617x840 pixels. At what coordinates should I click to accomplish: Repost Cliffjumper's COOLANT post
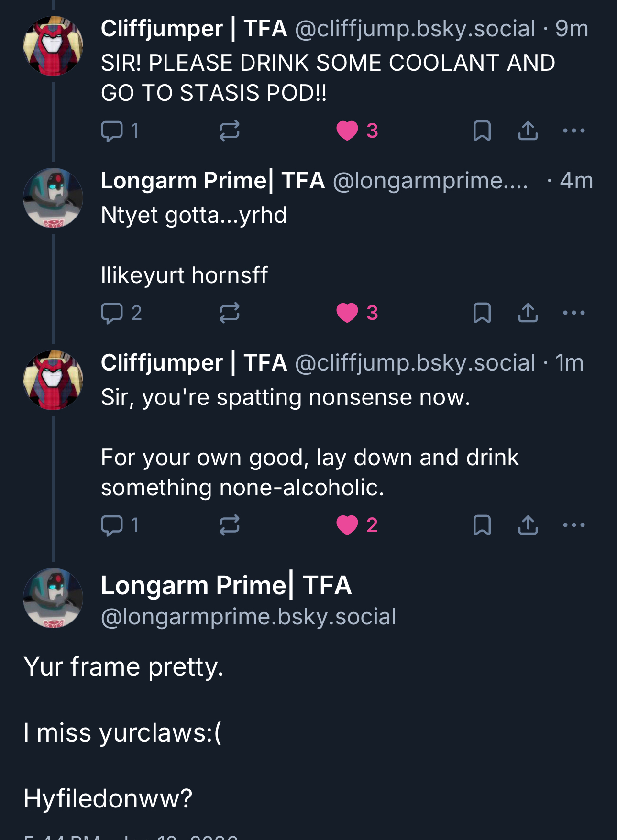point(229,131)
